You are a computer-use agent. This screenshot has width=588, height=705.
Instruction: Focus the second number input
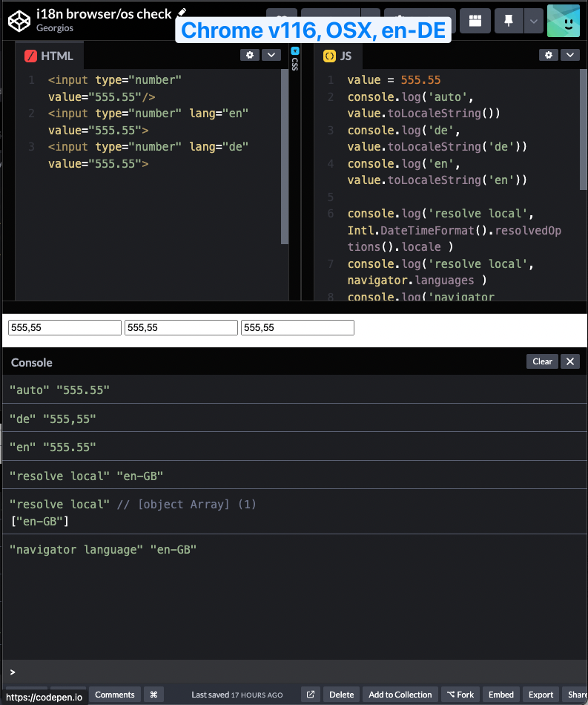coord(181,327)
